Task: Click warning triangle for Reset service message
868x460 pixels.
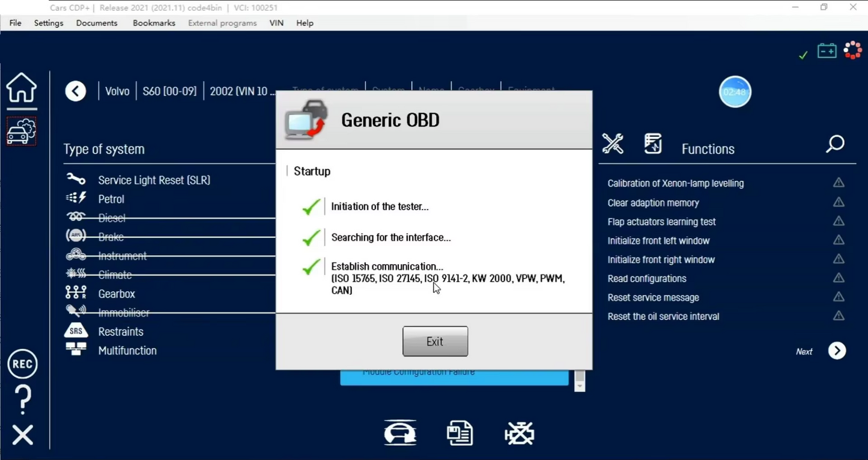Action: (x=839, y=297)
